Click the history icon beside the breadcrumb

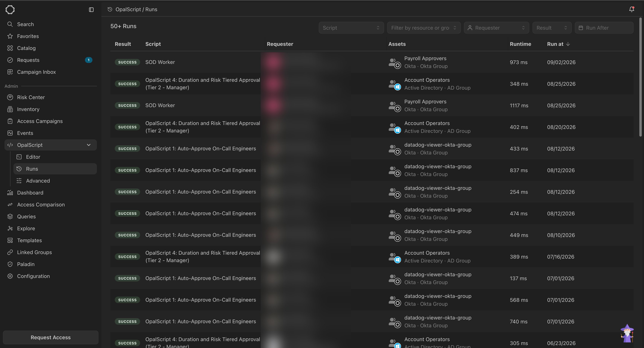click(x=110, y=9)
